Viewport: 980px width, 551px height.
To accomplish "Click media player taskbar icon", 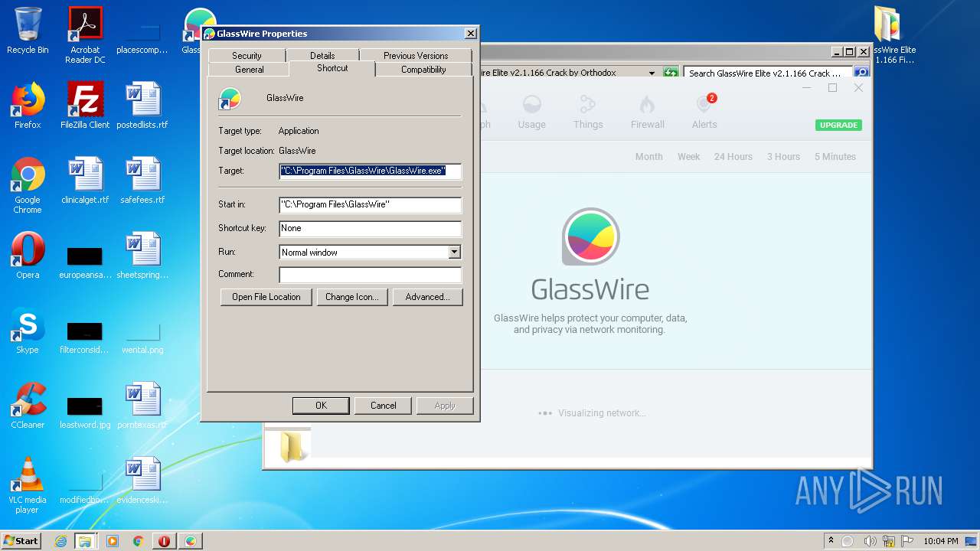I will (113, 541).
